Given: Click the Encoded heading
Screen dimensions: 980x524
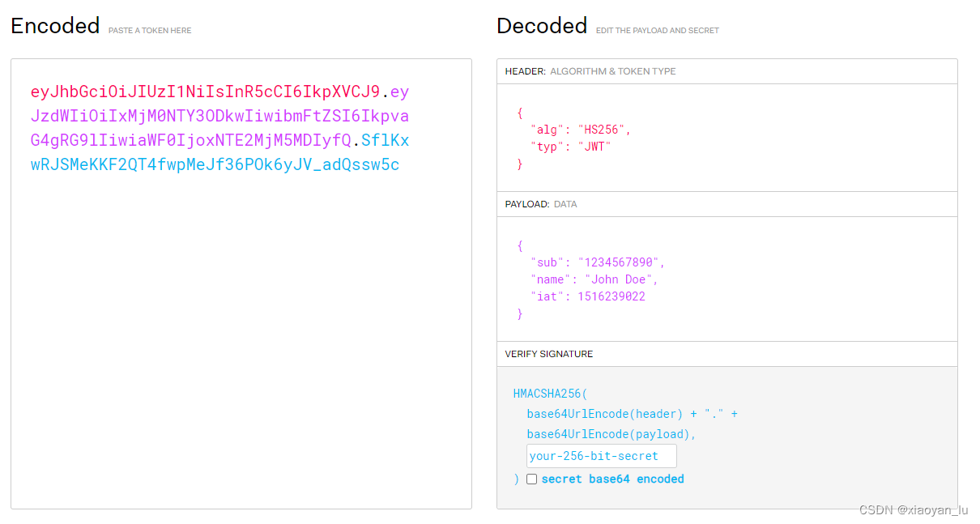Looking at the screenshot, I should point(54,25).
